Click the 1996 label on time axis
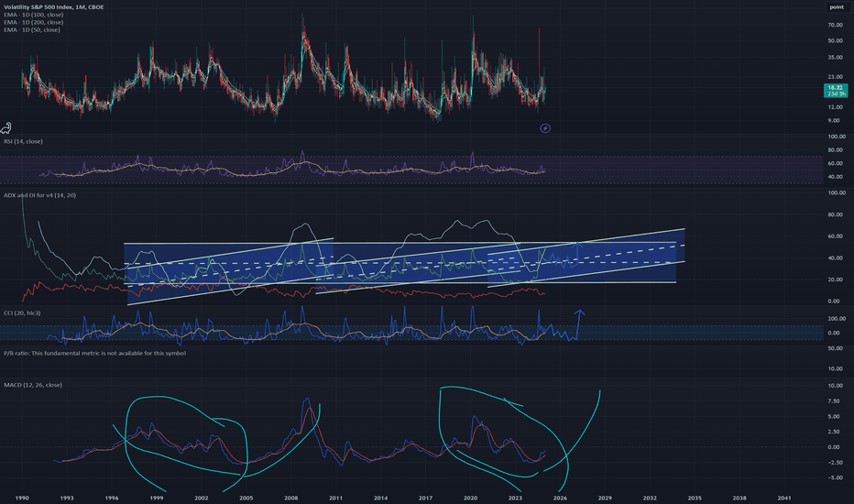The height and width of the screenshot is (504, 854). coord(112,498)
